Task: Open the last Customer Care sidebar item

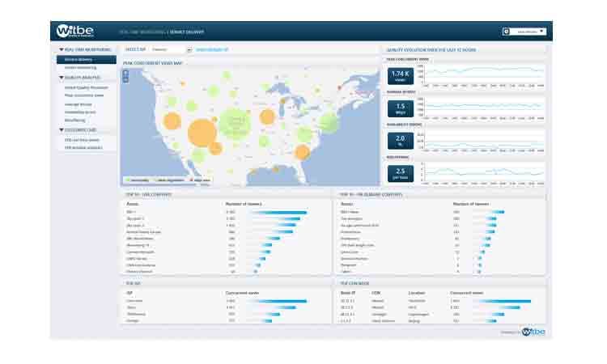Action: tap(83, 148)
